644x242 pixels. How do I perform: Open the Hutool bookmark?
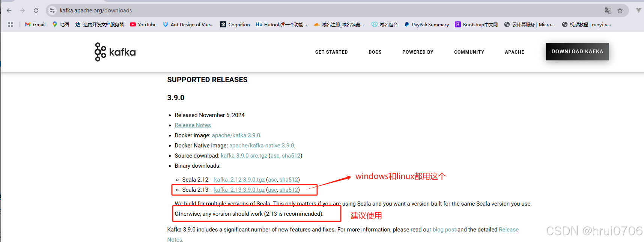(x=281, y=24)
